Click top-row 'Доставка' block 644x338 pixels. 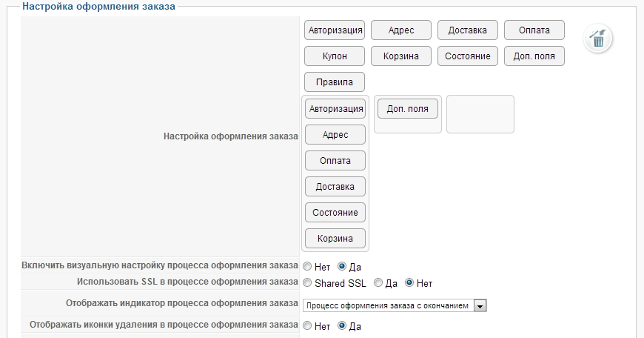[468, 30]
